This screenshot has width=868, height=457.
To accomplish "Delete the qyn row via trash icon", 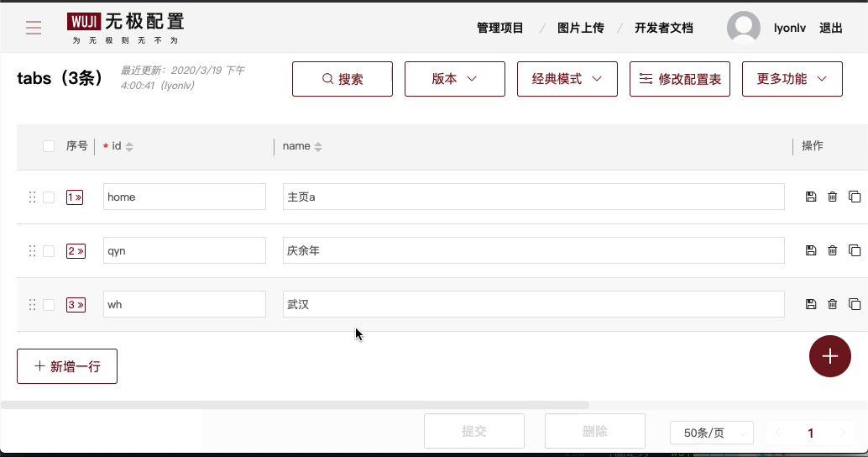I will (x=832, y=250).
